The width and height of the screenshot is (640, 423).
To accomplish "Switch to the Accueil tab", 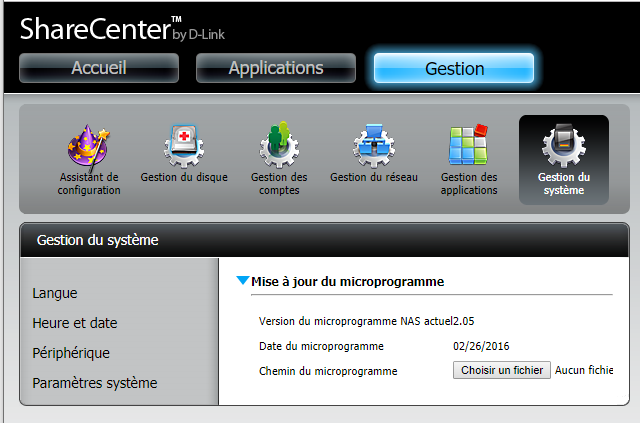I will point(99,68).
